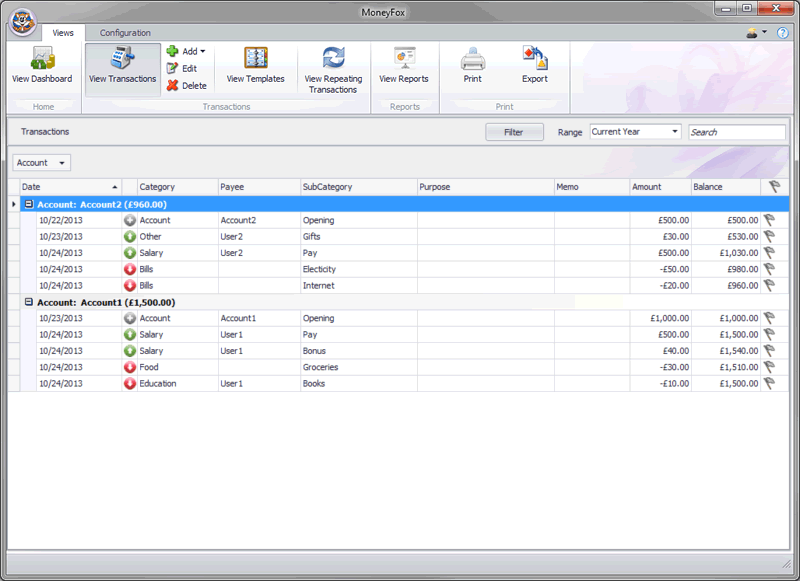
Task: Click the Delete transaction icon
Action: [x=173, y=86]
